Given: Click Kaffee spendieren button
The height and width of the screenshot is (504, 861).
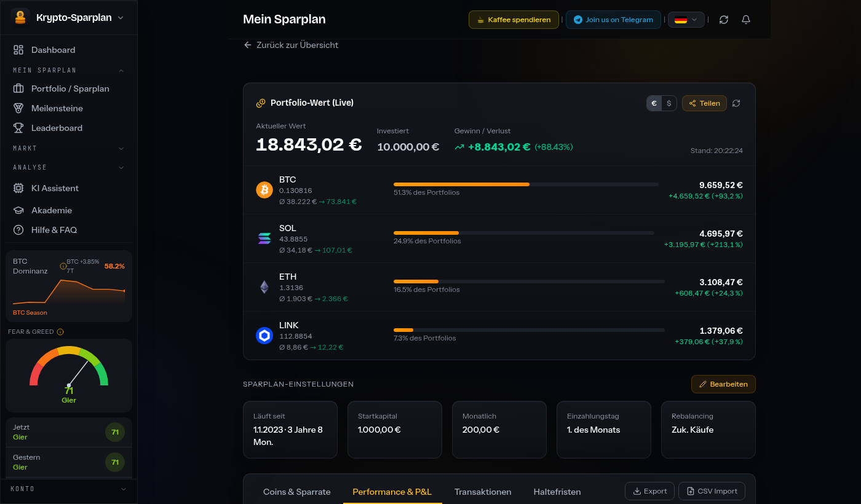Looking at the screenshot, I should [x=514, y=20].
